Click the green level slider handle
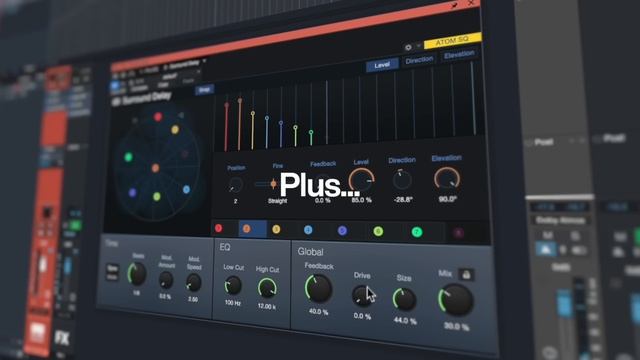The image size is (640, 360). 311,132
